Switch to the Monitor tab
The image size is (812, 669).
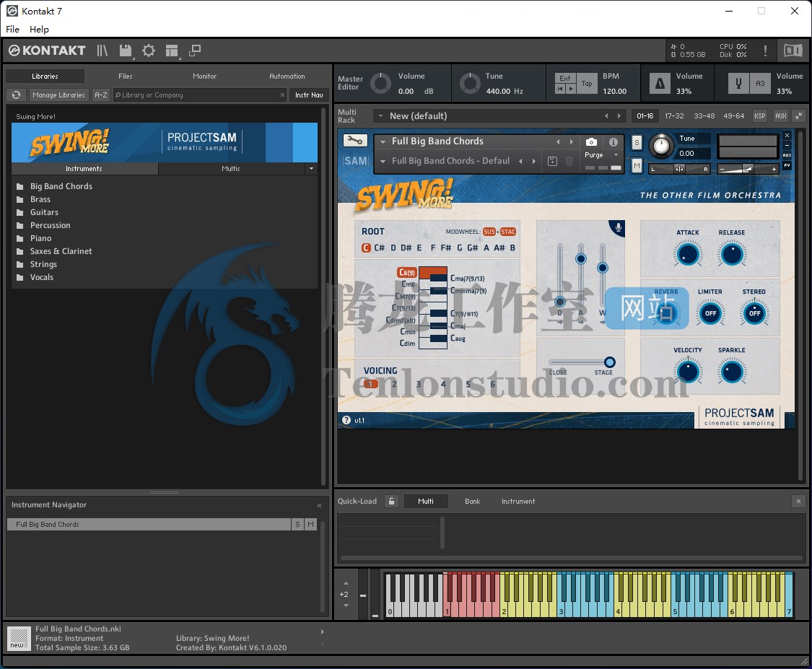(204, 76)
